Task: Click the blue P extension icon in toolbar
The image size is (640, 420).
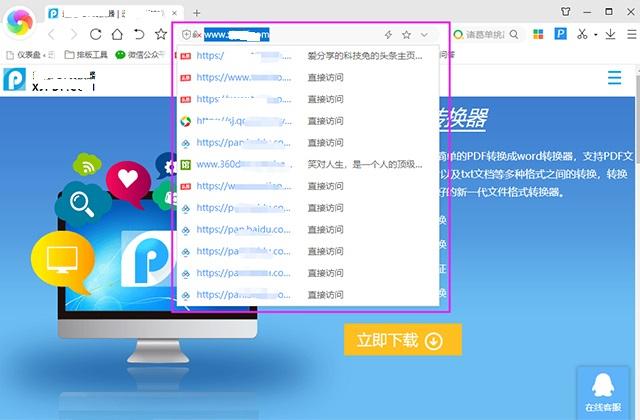Action: [x=560, y=34]
